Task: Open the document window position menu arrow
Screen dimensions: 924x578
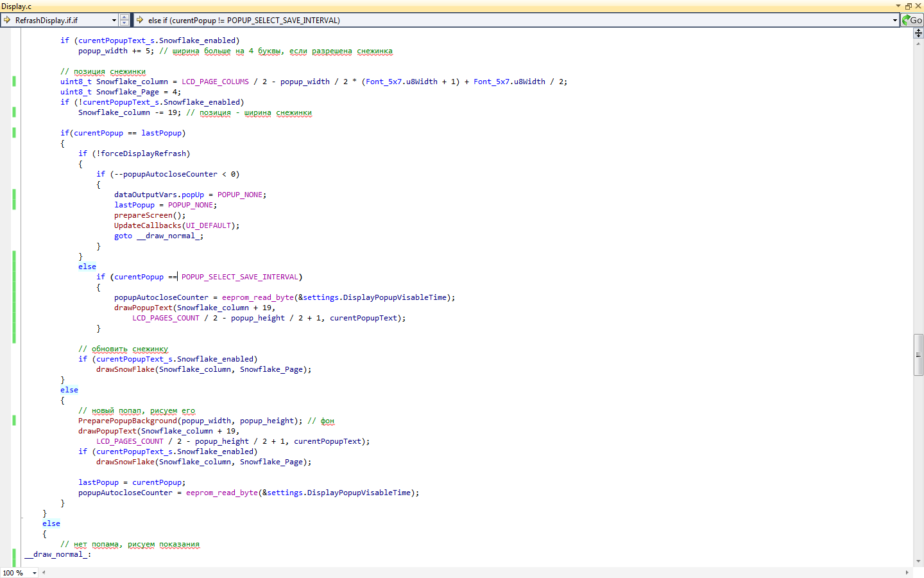Action: (898, 6)
